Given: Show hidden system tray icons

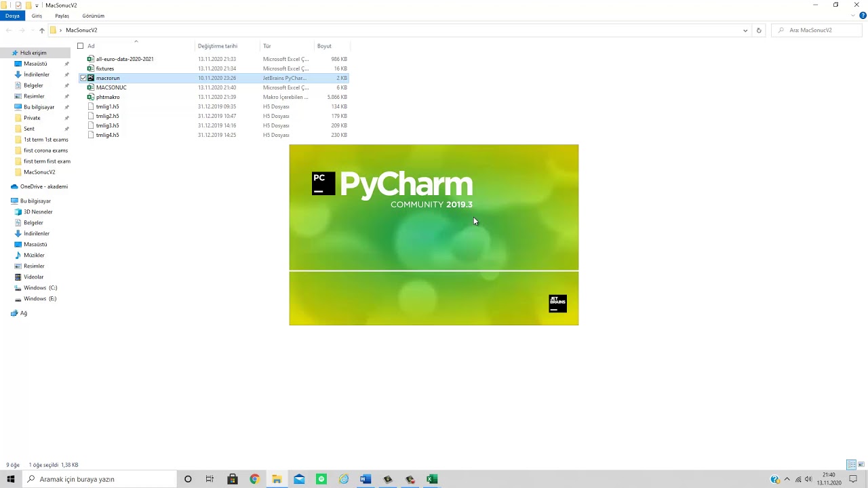Looking at the screenshot, I should pyautogui.click(x=787, y=479).
